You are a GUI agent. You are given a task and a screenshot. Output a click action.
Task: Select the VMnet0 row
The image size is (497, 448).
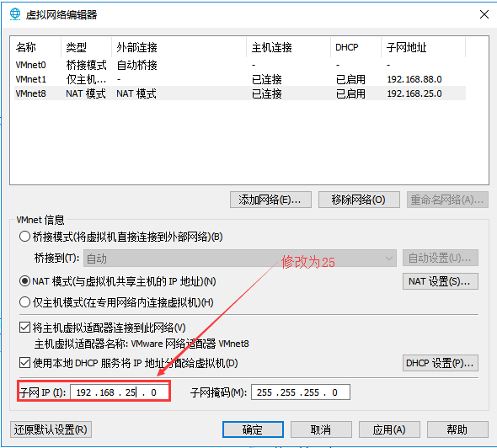pyautogui.click(x=240, y=65)
